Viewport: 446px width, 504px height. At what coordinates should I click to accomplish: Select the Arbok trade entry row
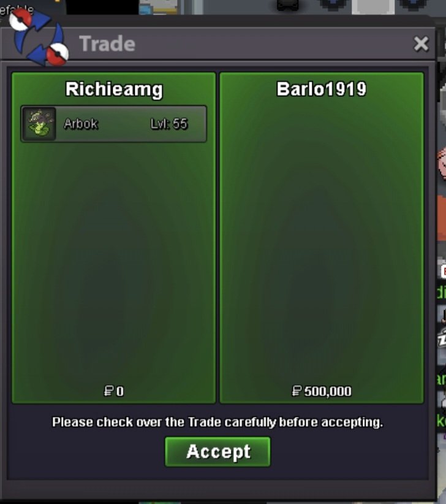(x=114, y=124)
